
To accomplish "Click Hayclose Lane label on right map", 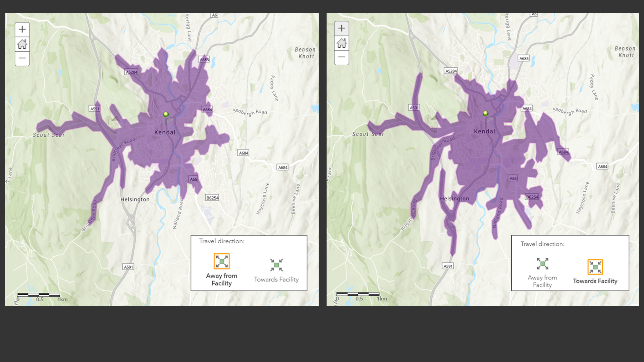I will (582, 197).
